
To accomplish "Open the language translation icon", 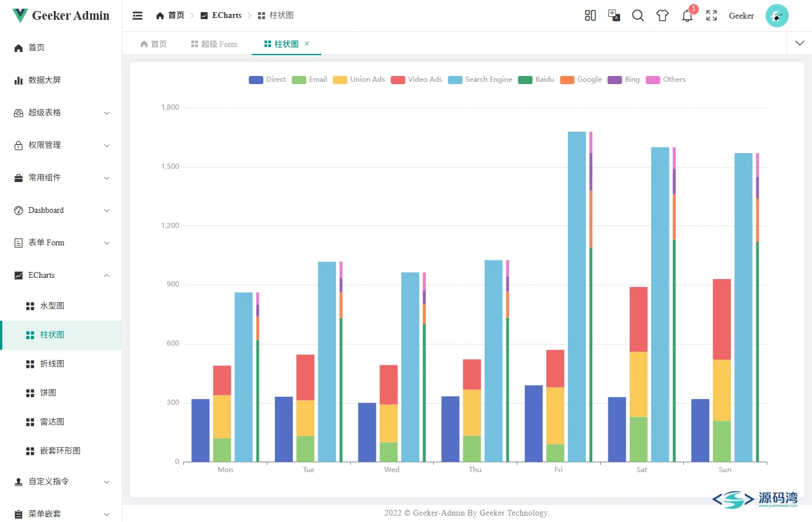I will [614, 16].
